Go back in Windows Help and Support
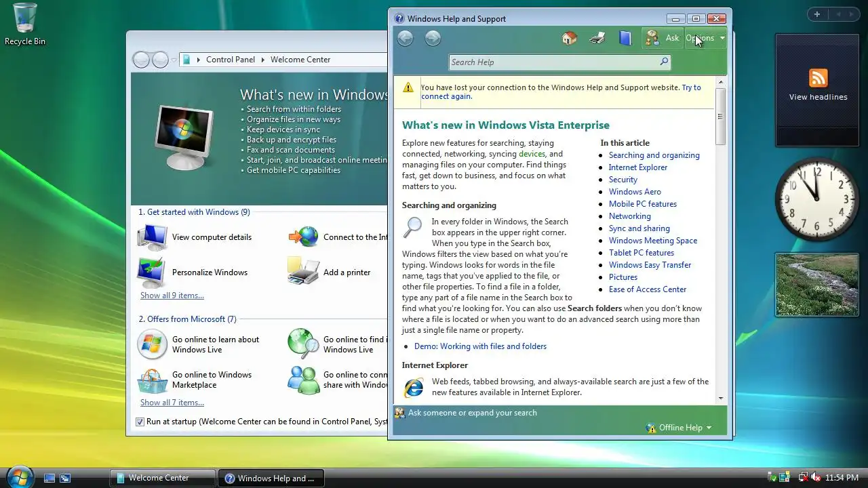The image size is (868, 488). [x=406, y=38]
